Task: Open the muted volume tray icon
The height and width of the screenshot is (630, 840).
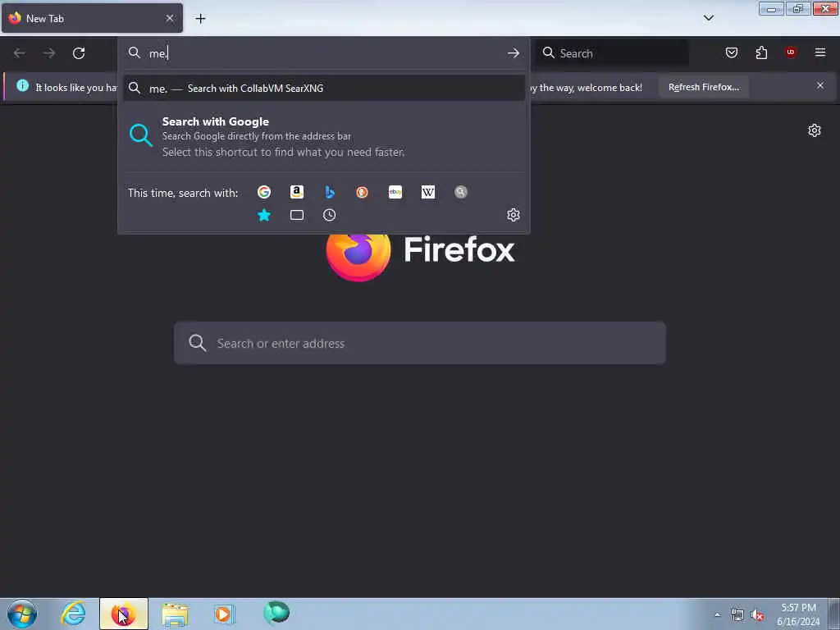Action: click(757, 615)
